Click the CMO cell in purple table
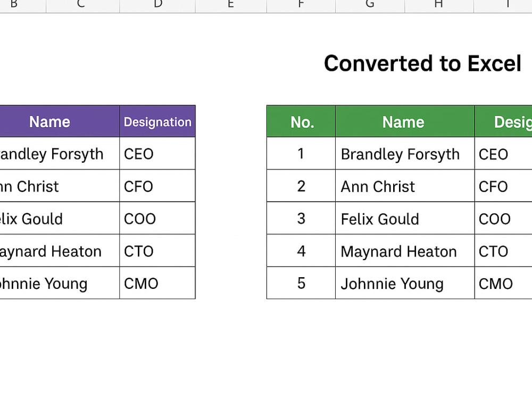532x399 pixels. 157,283
